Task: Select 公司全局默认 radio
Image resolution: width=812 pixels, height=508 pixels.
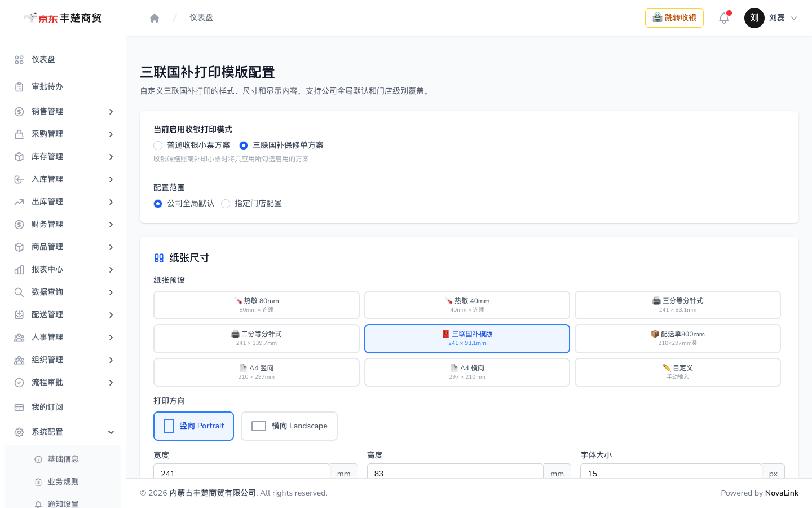Action: [x=158, y=204]
